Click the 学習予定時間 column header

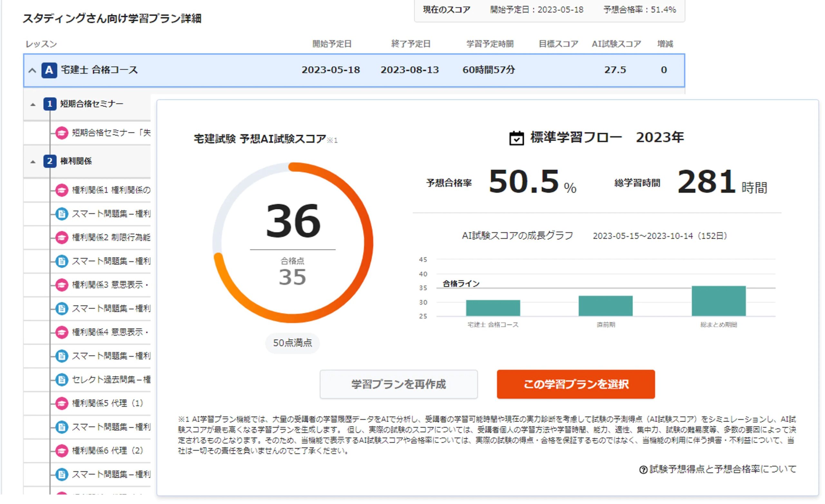coord(490,44)
